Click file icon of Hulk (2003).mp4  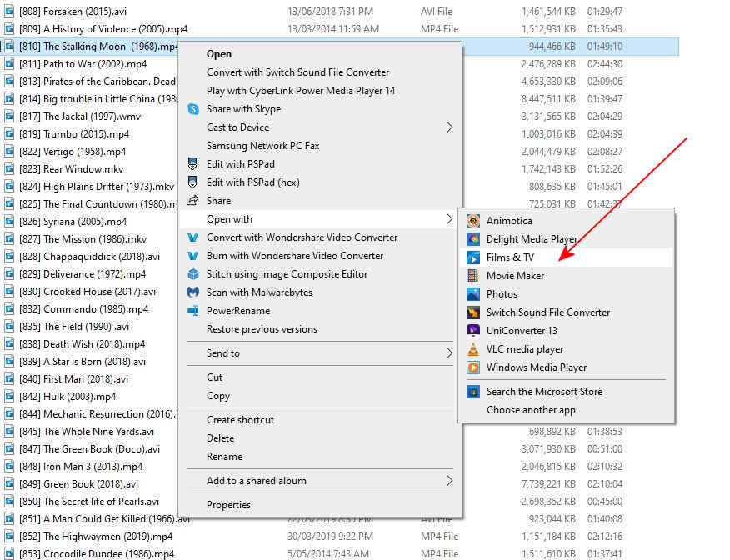tap(9, 397)
